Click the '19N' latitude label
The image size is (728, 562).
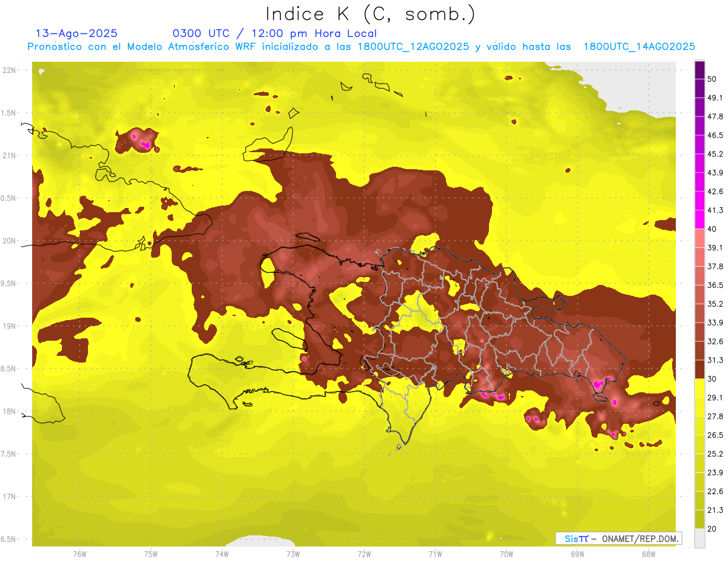point(10,326)
